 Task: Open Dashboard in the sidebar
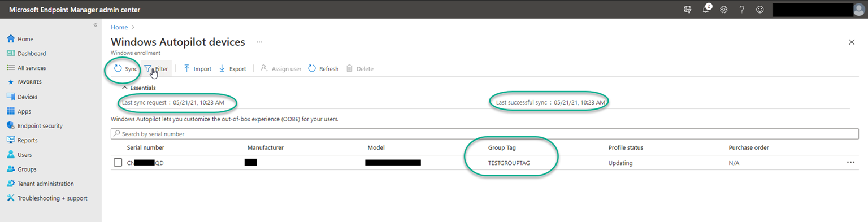point(27,54)
